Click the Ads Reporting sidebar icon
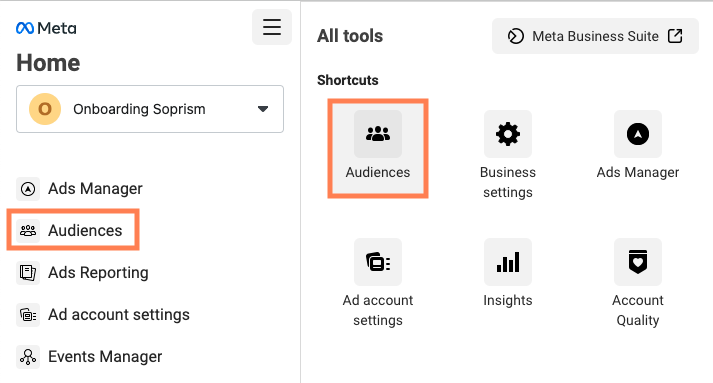This screenshot has height=383, width=713. click(x=28, y=272)
